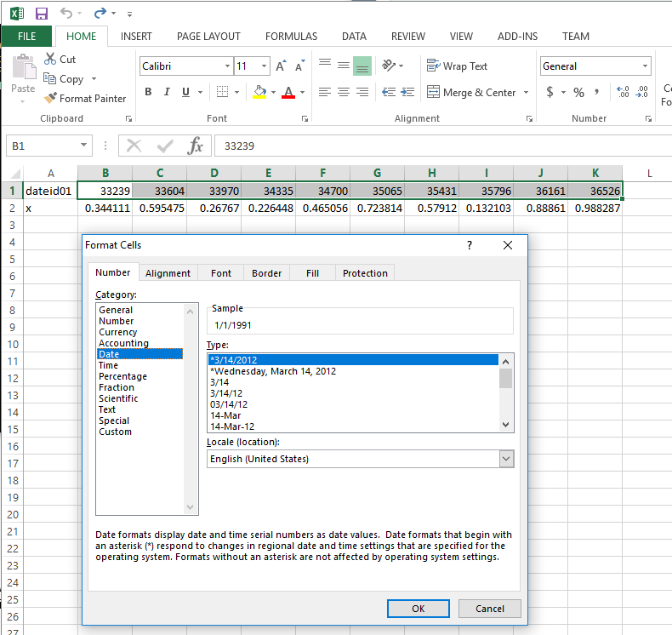Click Wrap Text button
The height and width of the screenshot is (635, 672).
pos(458,66)
